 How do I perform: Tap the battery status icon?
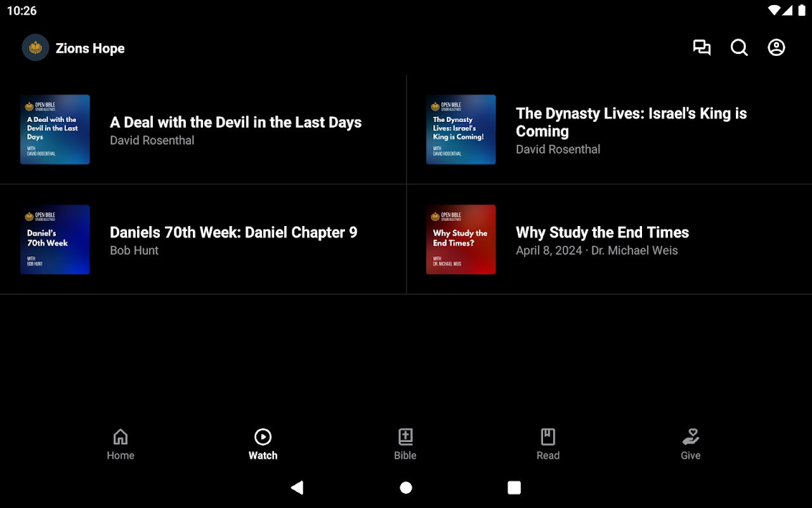click(802, 11)
